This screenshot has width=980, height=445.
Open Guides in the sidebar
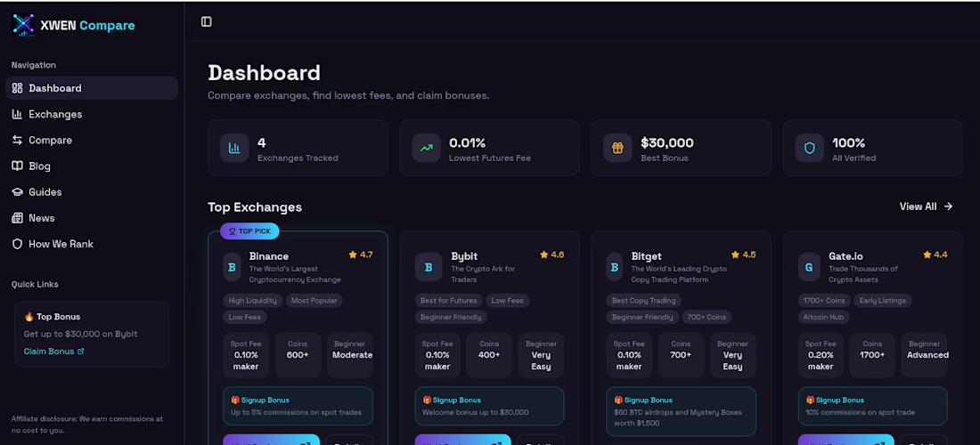coord(92,192)
